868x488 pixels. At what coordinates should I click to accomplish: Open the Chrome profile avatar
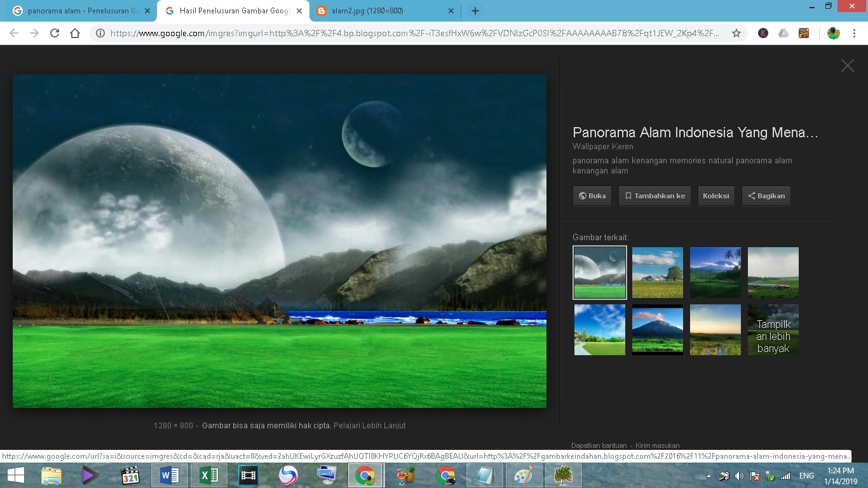point(834,33)
